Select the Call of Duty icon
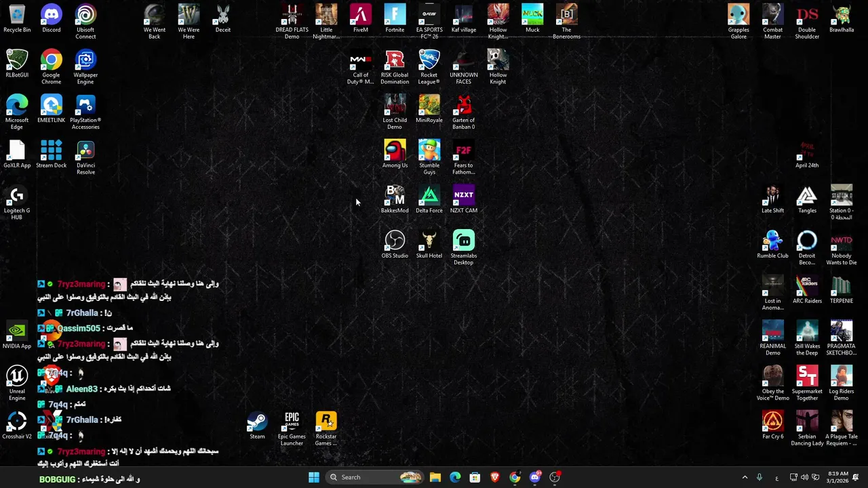This screenshot has height=488, width=868. 361,67
